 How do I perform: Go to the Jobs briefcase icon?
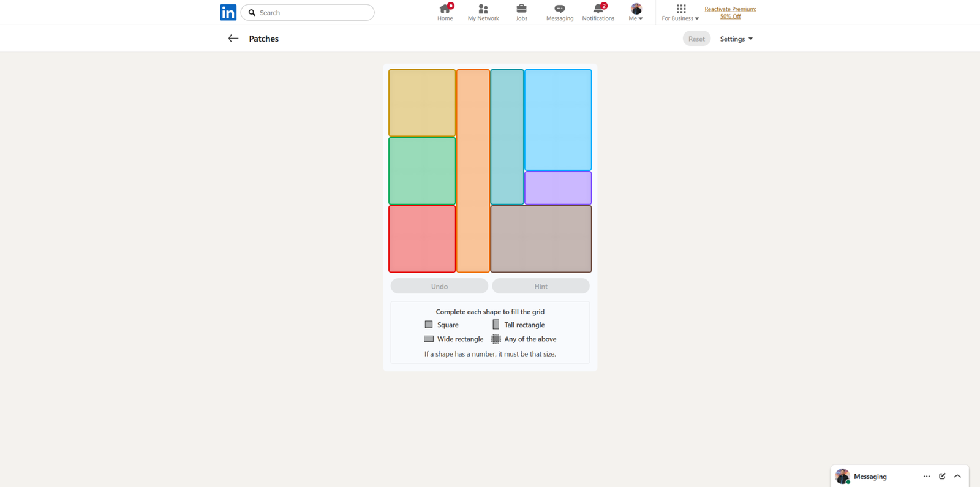point(521,9)
